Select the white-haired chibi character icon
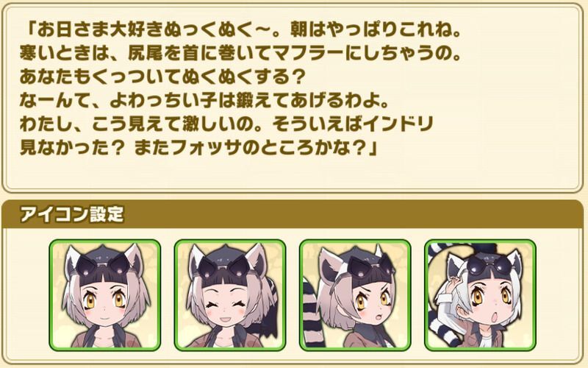Viewport: 588px width, 368px height. tap(481, 295)
